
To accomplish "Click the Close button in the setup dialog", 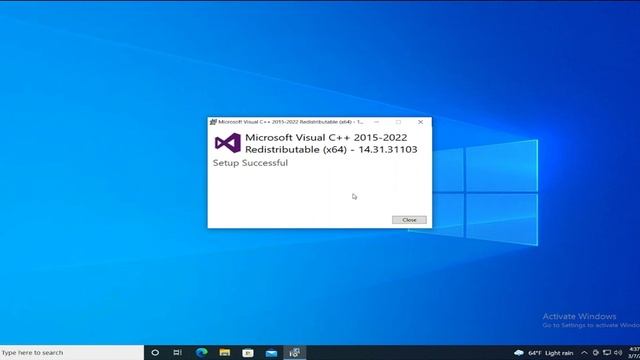I will coord(409,220).
